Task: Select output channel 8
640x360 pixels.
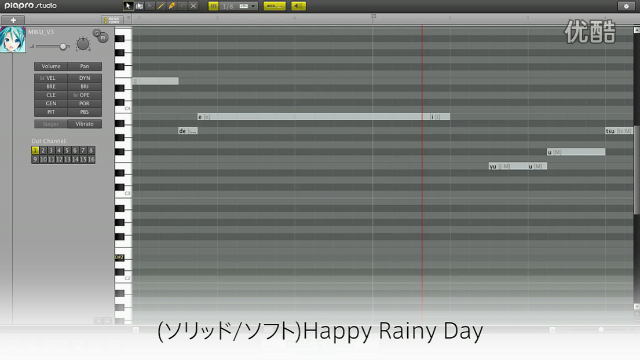Action: tap(91, 151)
